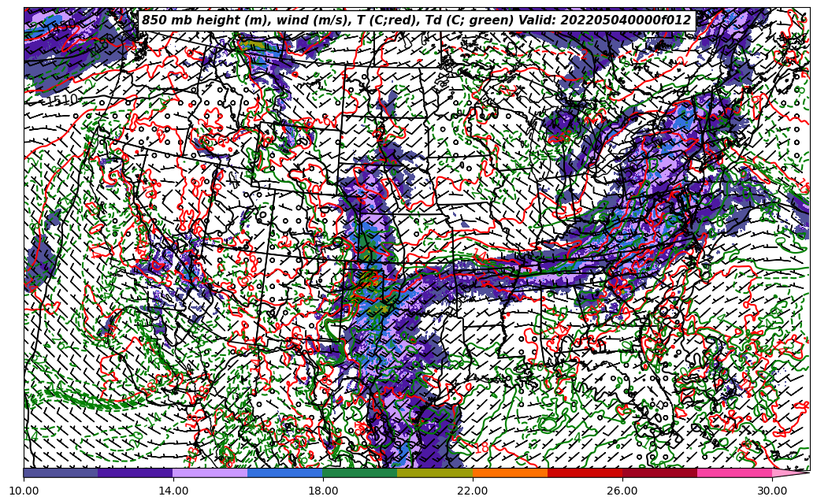Click the 1510 height contour label
This screenshot has height=504, width=817.
click(x=61, y=101)
